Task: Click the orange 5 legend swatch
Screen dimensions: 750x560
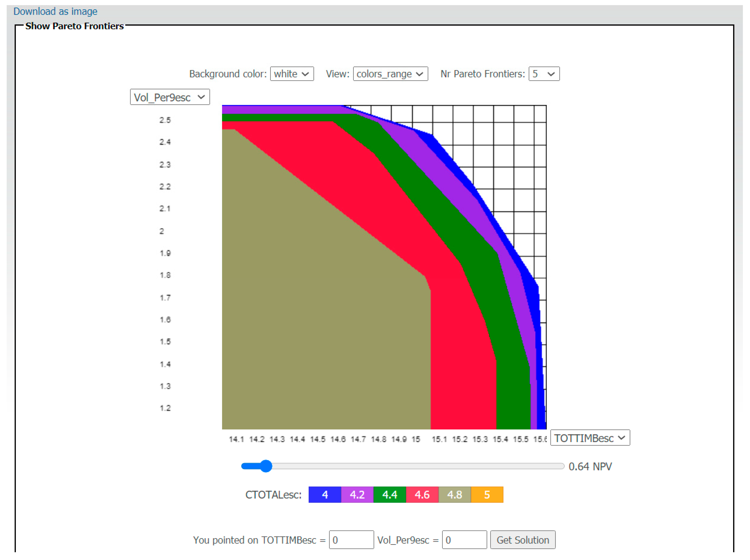Action: click(x=487, y=495)
